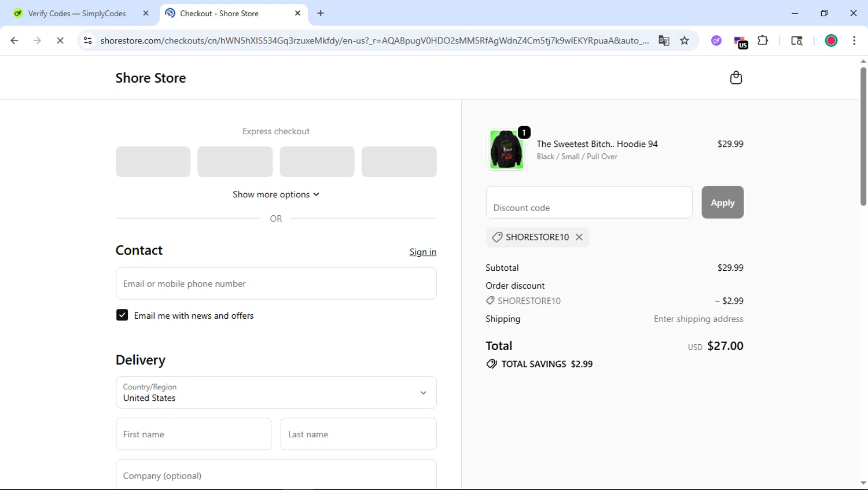This screenshot has width=868, height=490.
Task: Click the Email or mobile phone number field
Action: coord(276,283)
